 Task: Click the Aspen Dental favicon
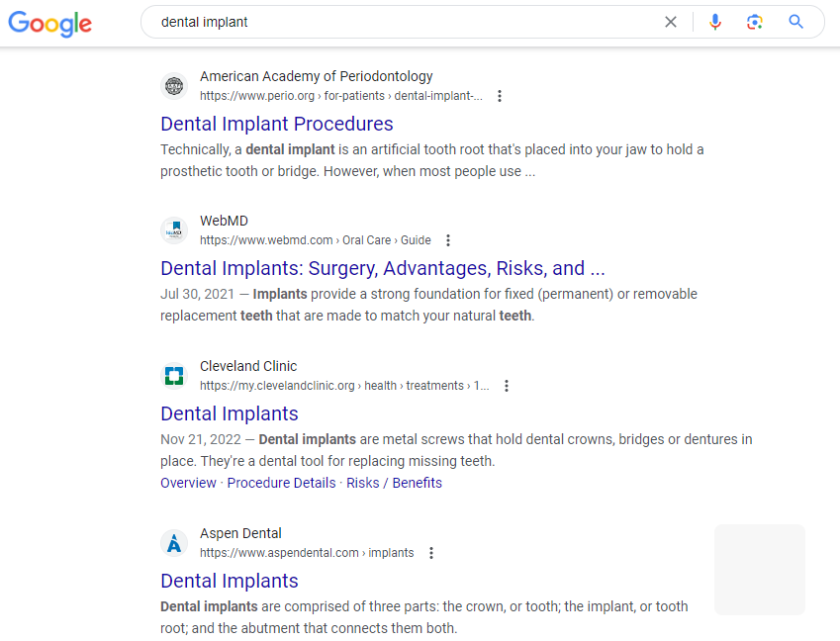tap(174, 543)
